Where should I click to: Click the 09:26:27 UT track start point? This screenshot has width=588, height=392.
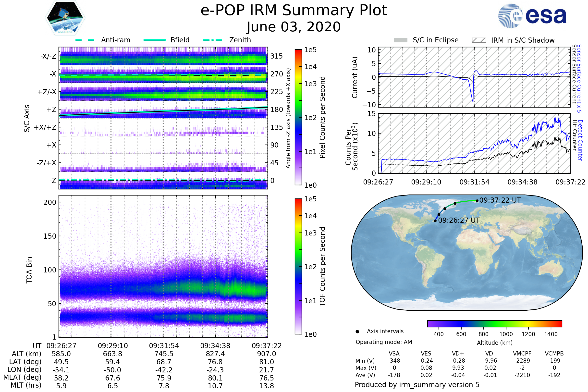[x=436, y=221]
